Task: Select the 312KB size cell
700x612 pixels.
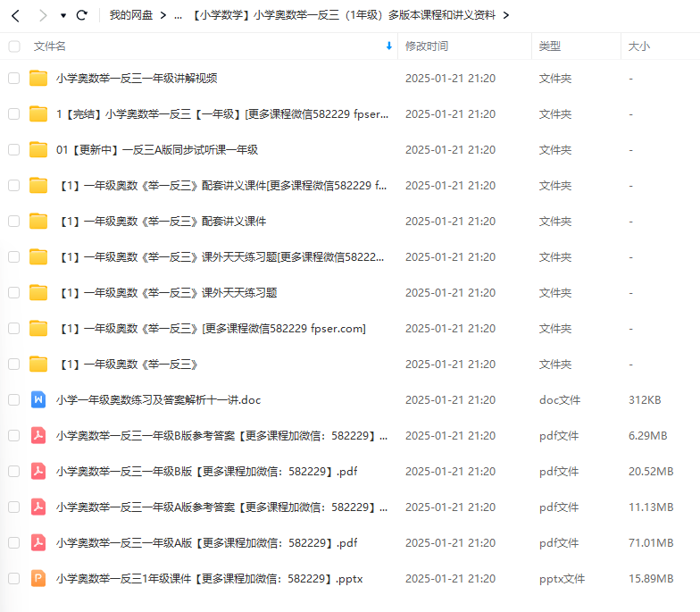Action: click(x=645, y=400)
